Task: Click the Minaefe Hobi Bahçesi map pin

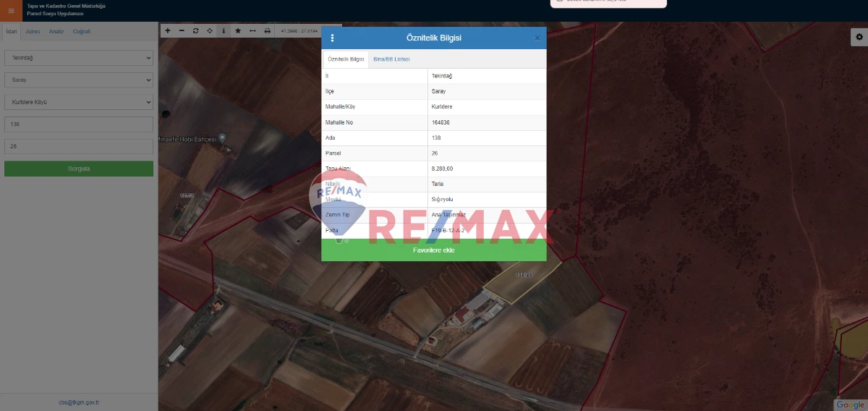Action: 223,137
